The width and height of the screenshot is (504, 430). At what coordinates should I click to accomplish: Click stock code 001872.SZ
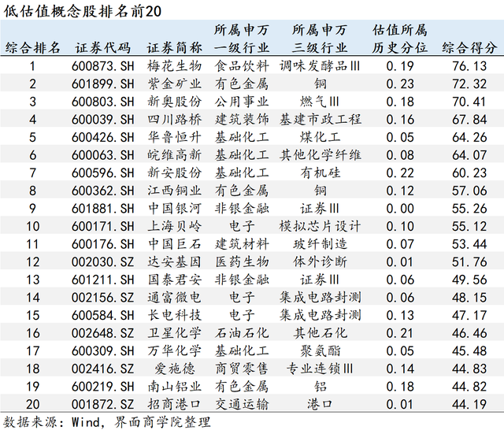(103, 404)
